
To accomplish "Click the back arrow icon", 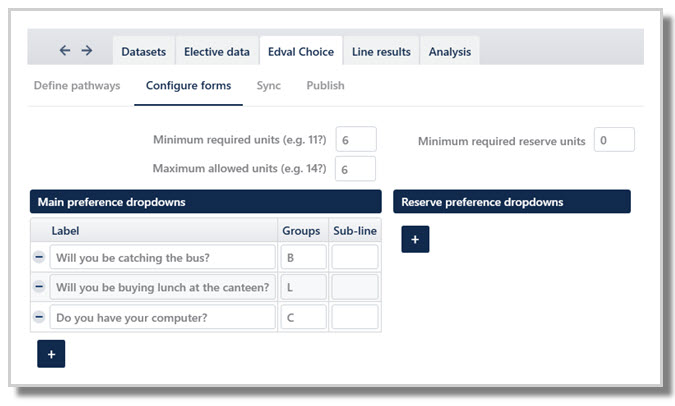I will (65, 51).
